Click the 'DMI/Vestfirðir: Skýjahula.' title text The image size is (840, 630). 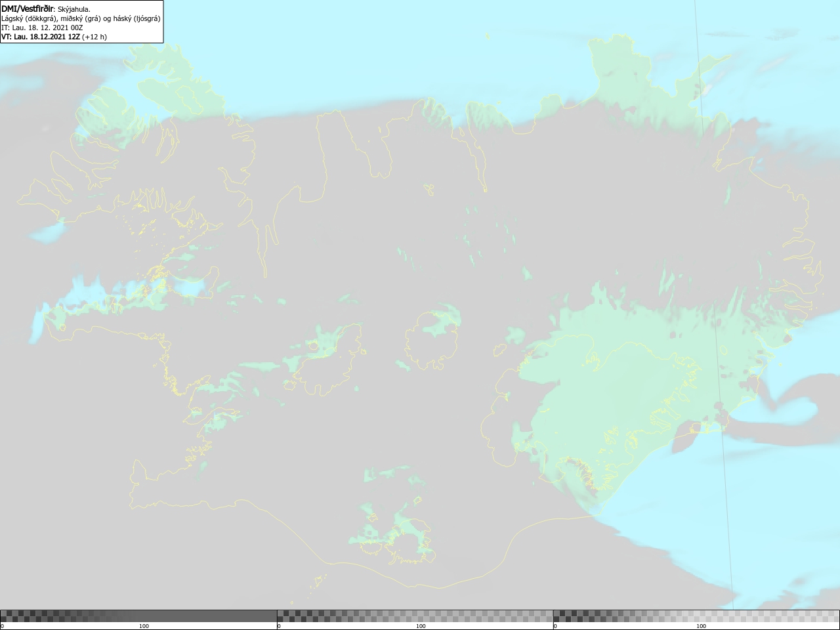coord(46,9)
